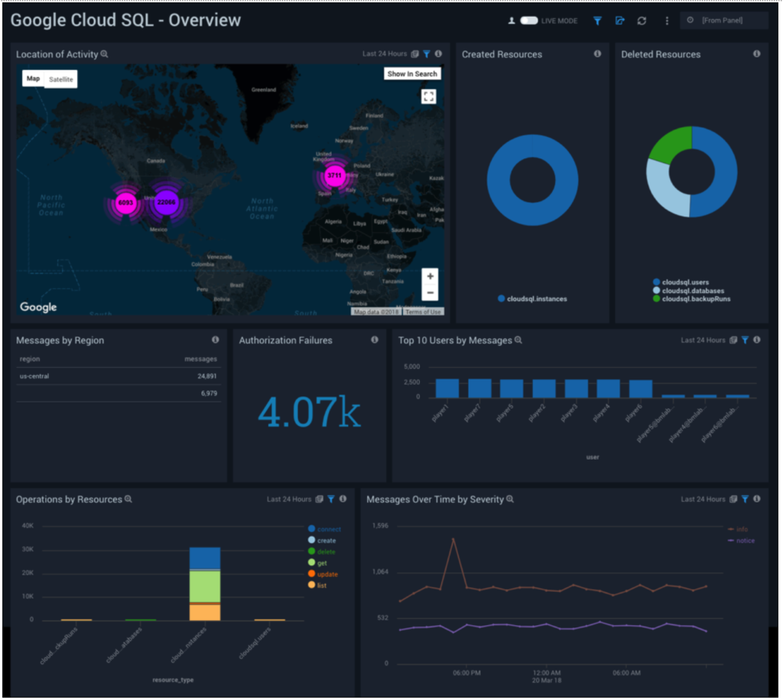Zoom out the map with minus button

click(x=430, y=293)
